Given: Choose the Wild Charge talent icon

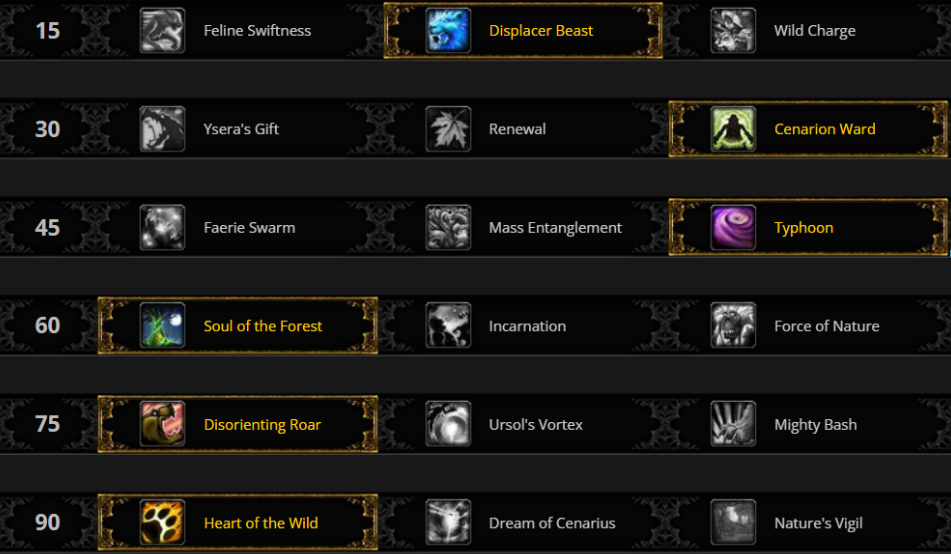Looking at the screenshot, I should 733,30.
